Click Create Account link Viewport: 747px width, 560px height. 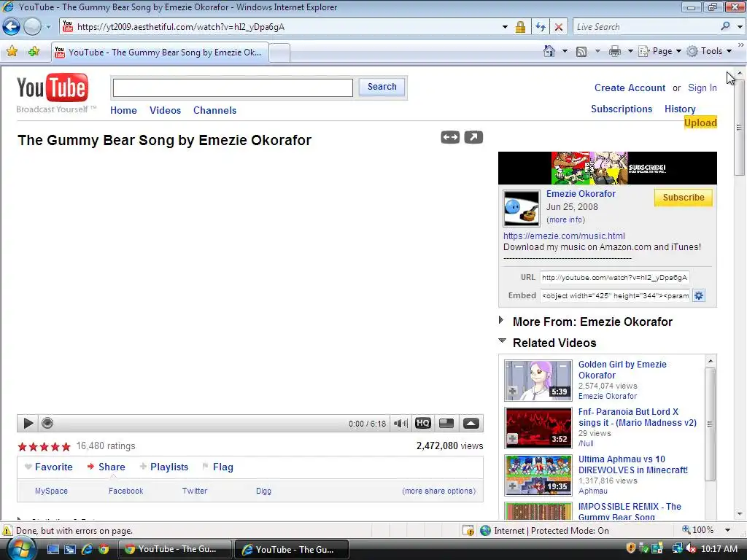(630, 88)
